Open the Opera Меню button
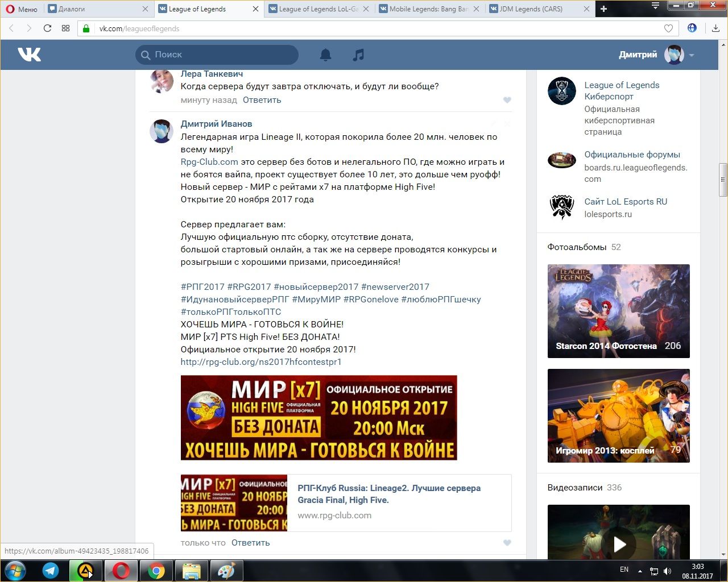The image size is (728, 582). coord(22,9)
